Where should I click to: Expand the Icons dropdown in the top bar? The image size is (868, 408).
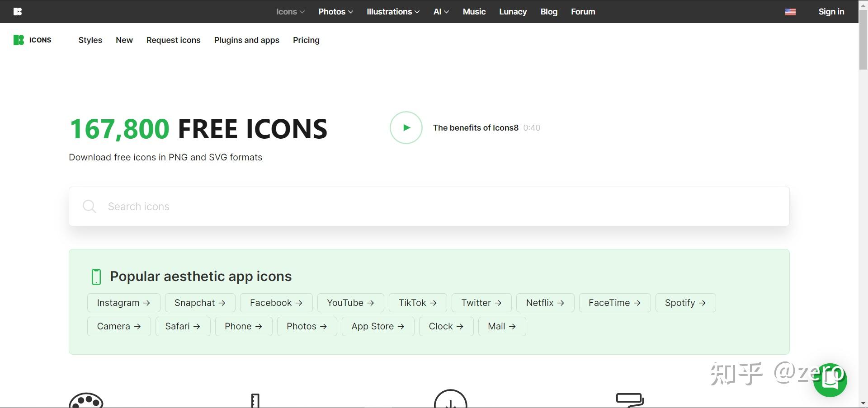[290, 12]
